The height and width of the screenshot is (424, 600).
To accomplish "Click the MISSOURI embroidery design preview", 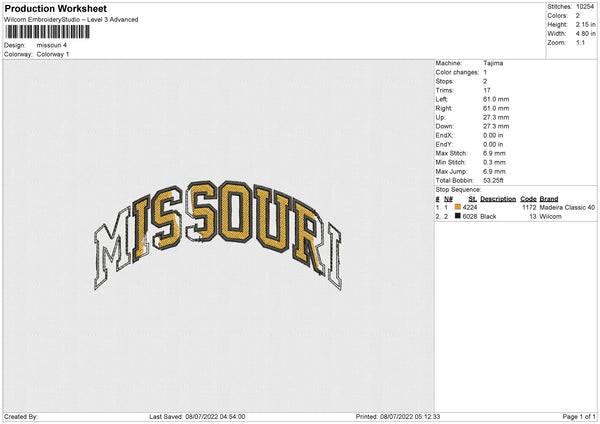I will [217, 235].
